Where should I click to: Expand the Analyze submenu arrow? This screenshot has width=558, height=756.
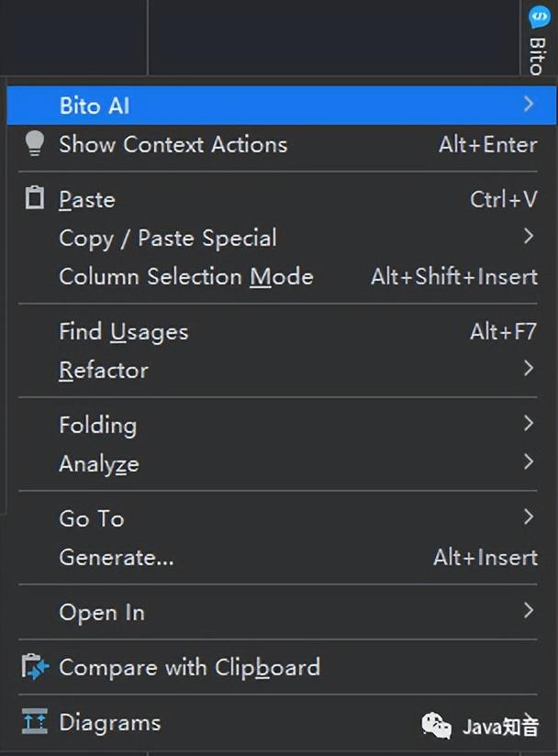(x=528, y=462)
